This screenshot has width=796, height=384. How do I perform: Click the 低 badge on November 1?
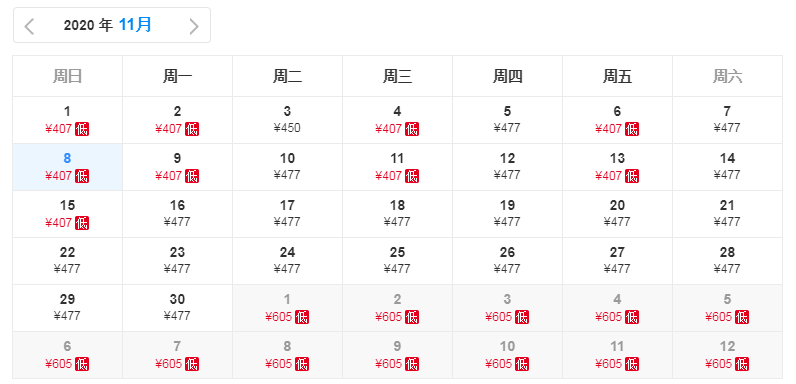point(82,129)
